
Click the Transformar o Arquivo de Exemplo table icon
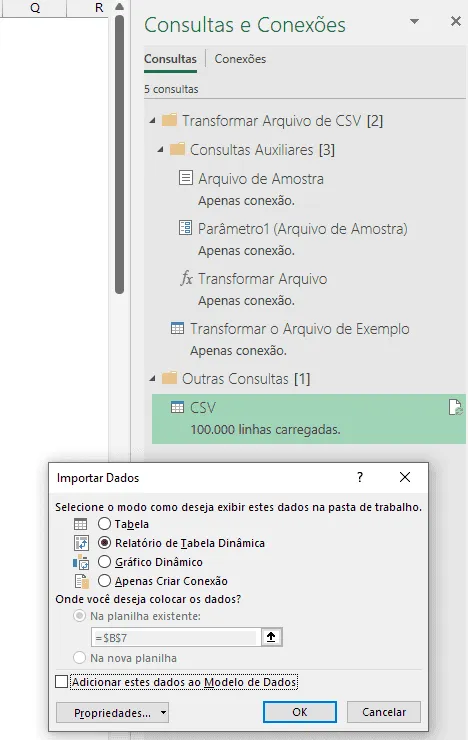[177, 328]
